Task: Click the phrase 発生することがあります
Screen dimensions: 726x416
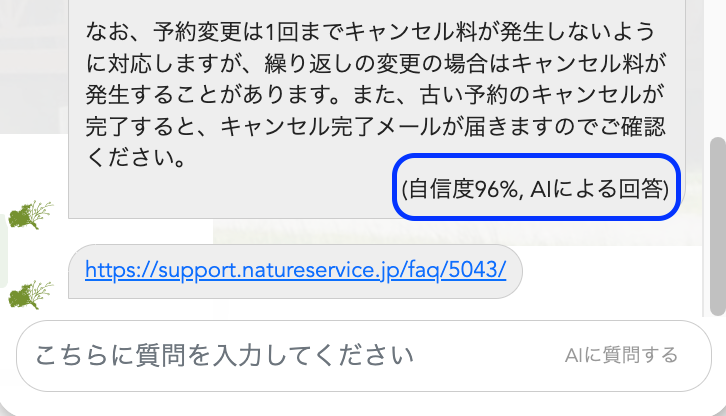Action: [215, 95]
